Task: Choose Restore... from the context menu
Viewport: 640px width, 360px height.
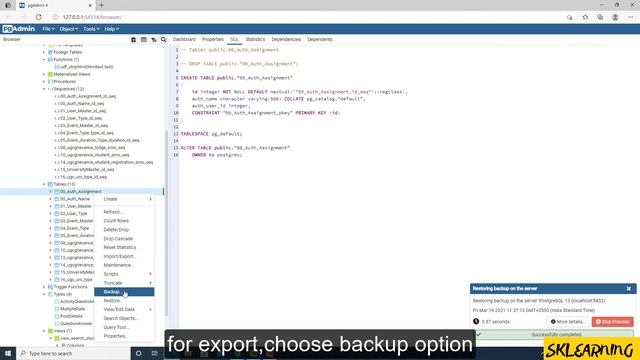Action: 124,301
